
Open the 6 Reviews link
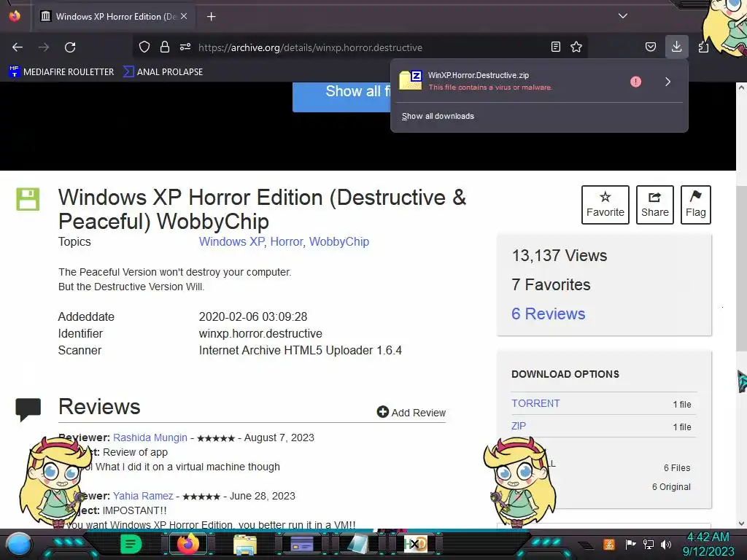click(548, 314)
